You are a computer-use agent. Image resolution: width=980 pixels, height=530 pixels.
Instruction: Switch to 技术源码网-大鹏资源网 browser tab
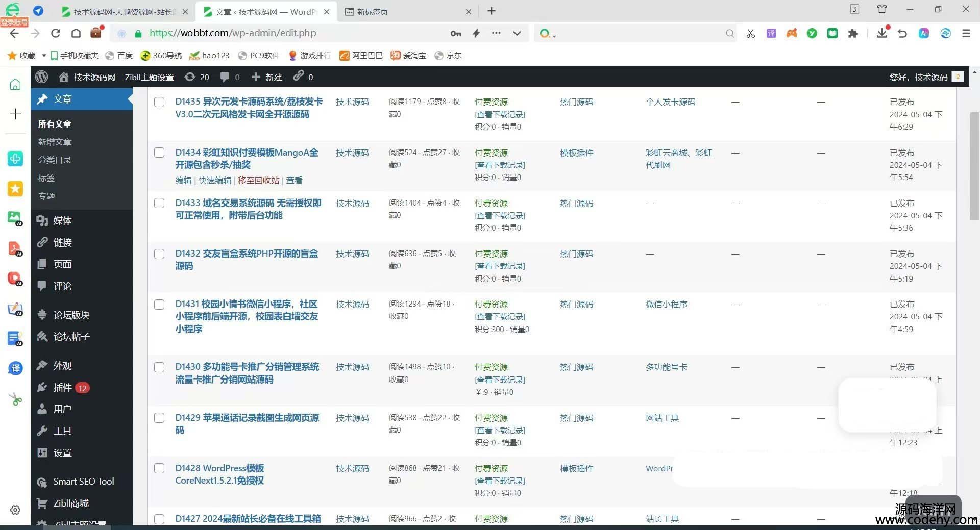pyautogui.click(x=124, y=11)
